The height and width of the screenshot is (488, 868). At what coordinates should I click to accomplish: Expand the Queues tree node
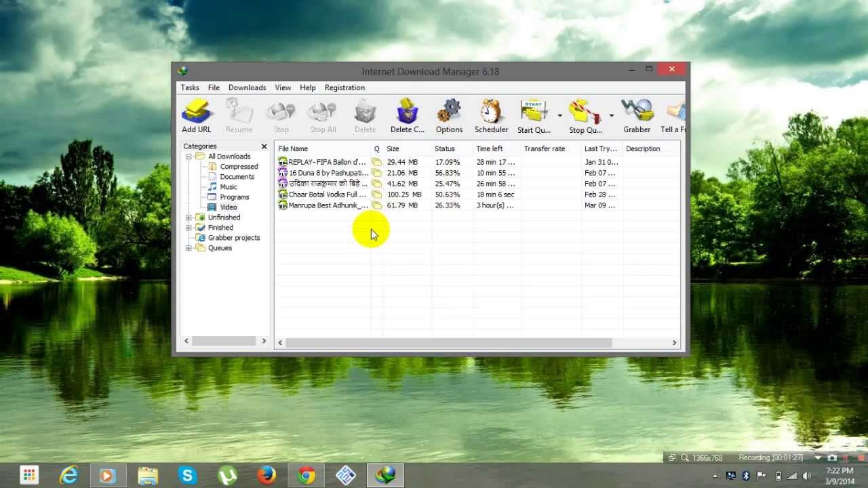click(x=189, y=248)
